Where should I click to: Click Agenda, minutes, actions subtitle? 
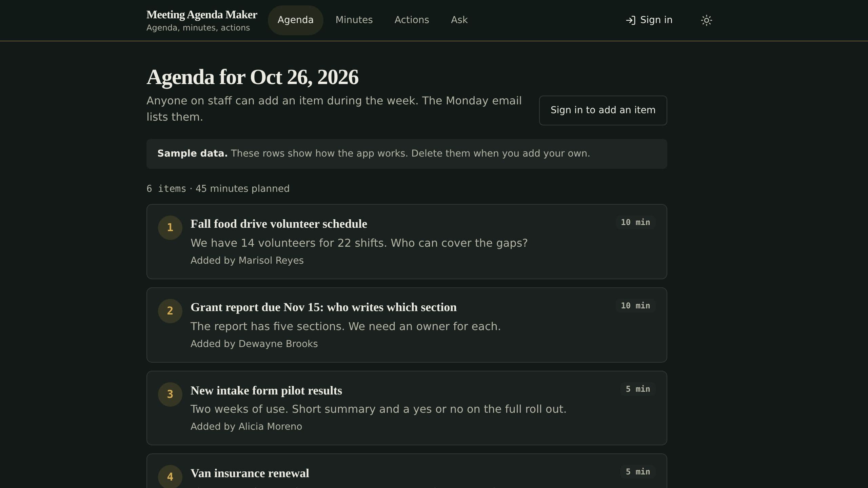click(x=198, y=28)
